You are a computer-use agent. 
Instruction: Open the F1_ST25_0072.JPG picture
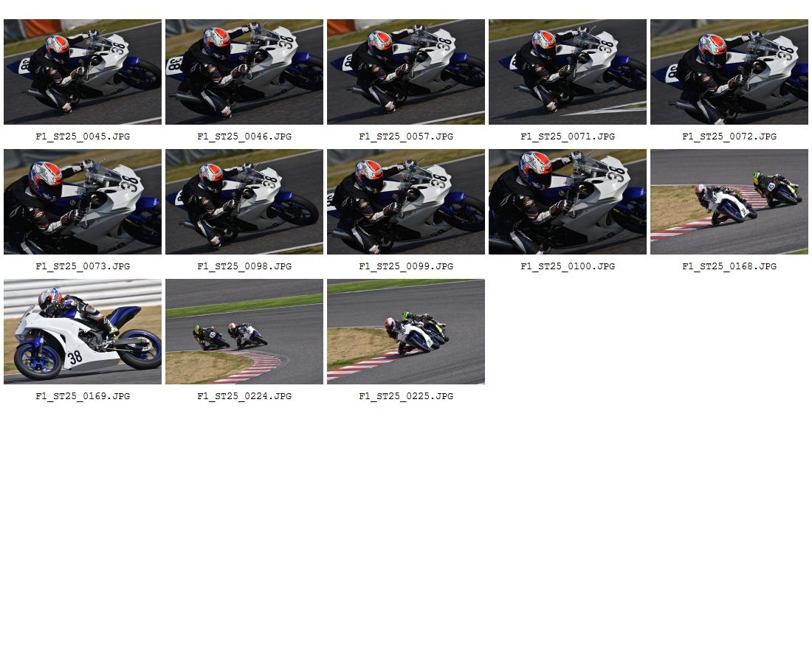[x=729, y=72]
